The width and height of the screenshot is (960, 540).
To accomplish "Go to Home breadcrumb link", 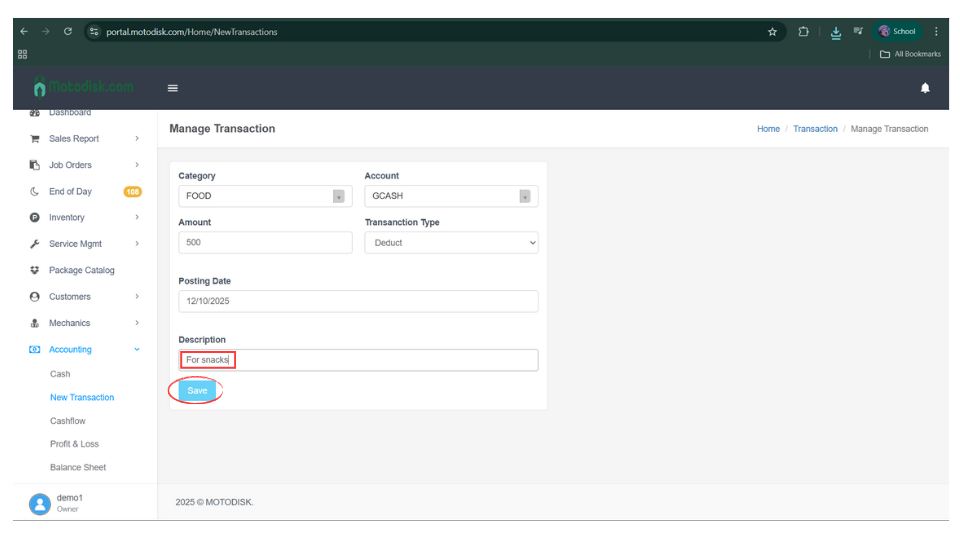I will pyautogui.click(x=768, y=129).
